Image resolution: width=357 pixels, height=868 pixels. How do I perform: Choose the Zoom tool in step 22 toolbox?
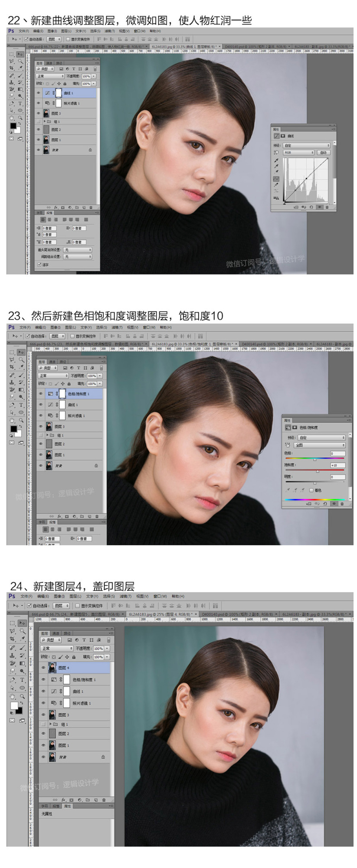pyautogui.click(x=20, y=117)
